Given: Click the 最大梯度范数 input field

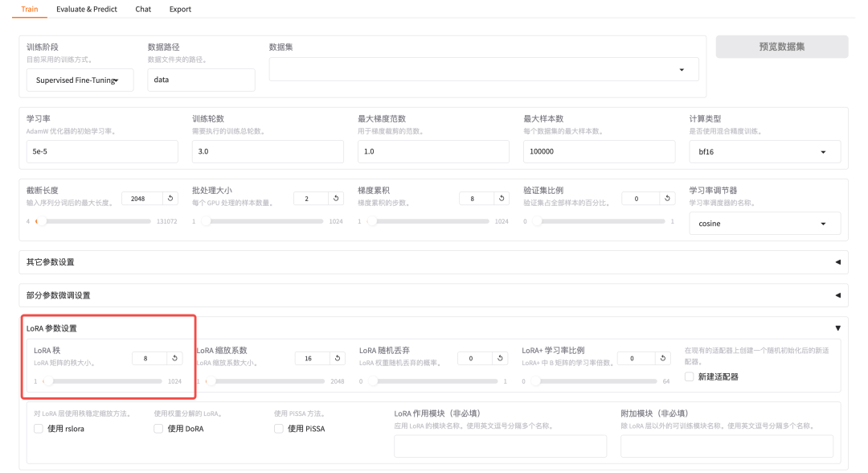Looking at the screenshot, I should [x=433, y=151].
